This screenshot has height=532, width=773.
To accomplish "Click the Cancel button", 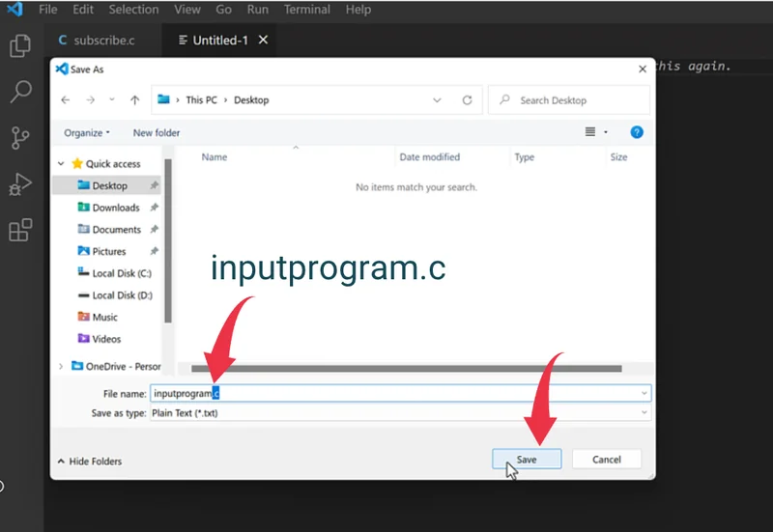I will coord(607,460).
